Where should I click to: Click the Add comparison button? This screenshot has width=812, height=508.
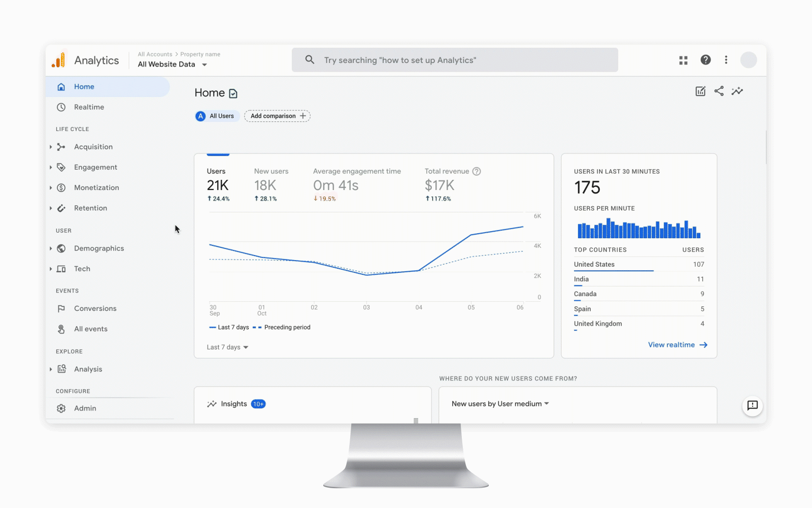tap(277, 116)
